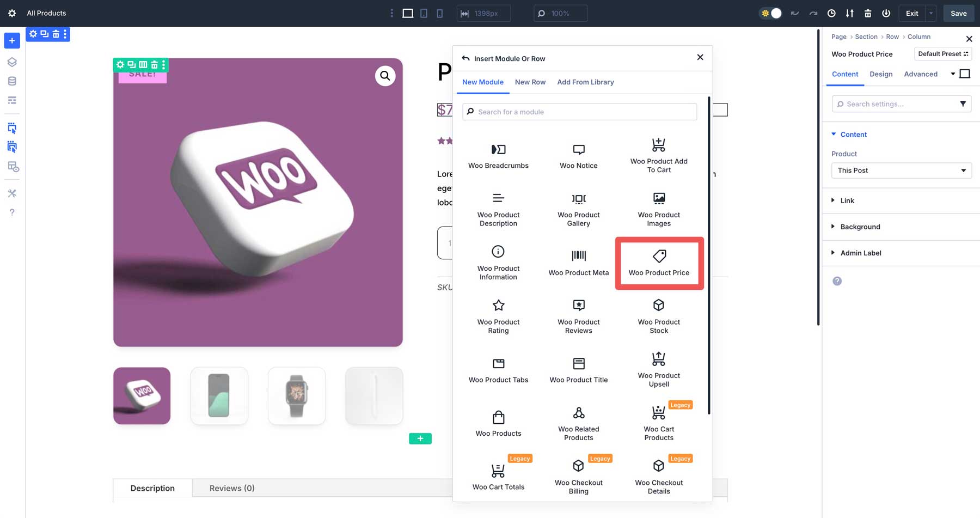This screenshot has height=518, width=980.
Task: Open the Default Preset dropdown
Action: pyautogui.click(x=943, y=53)
